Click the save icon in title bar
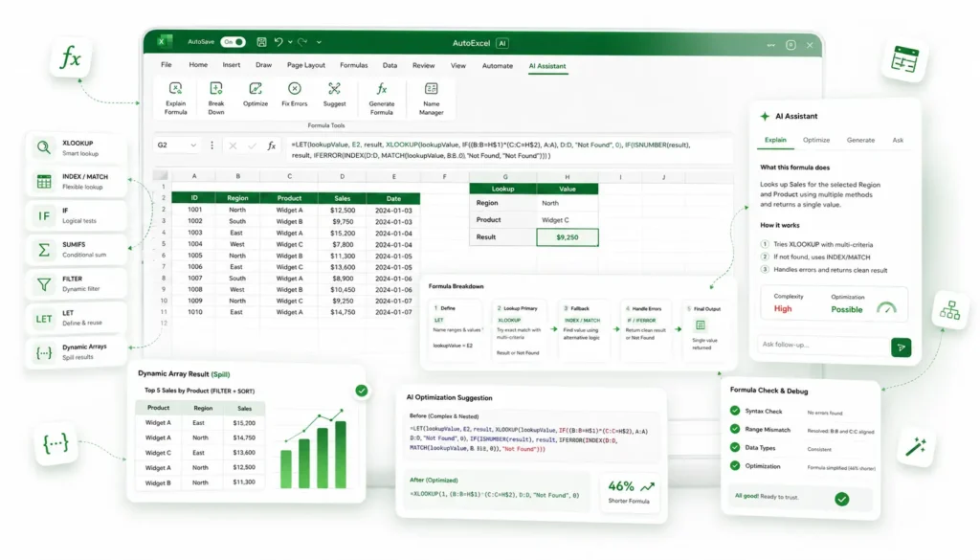The height and width of the screenshot is (560, 980). coord(261,42)
